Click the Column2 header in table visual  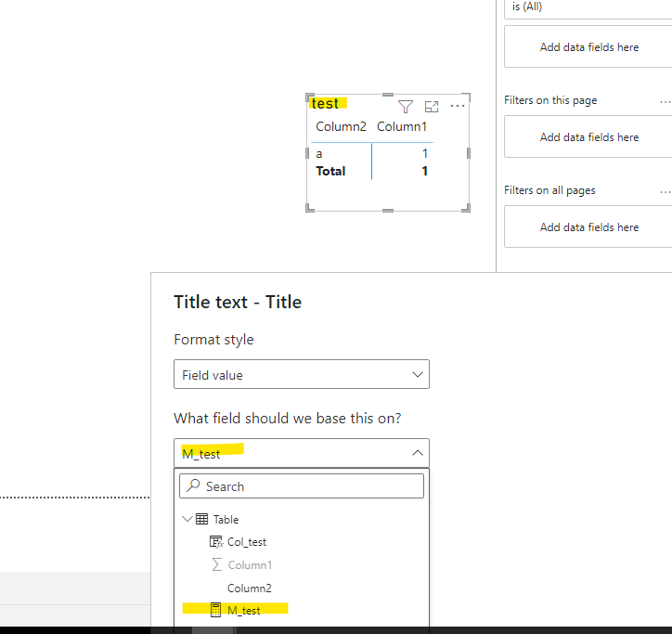(x=342, y=126)
